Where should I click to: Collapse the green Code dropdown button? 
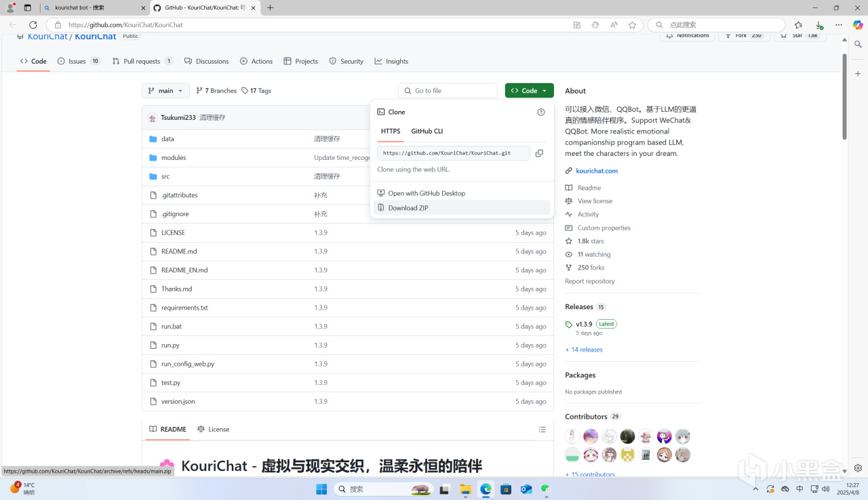click(529, 91)
